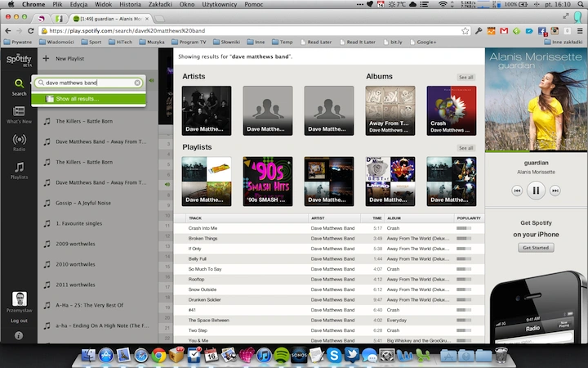588x368 pixels.
Task: Click See all next to Playlists
Action: pos(465,148)
